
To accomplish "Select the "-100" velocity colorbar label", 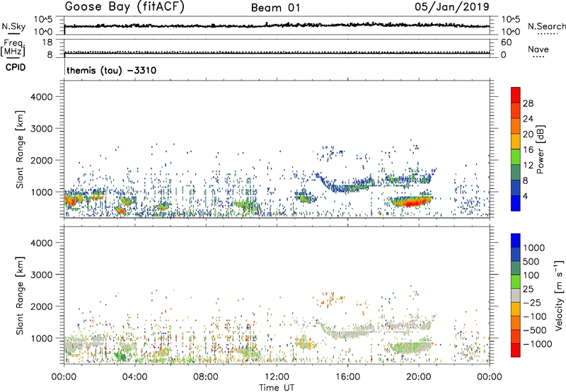I will tap(534, 316).
